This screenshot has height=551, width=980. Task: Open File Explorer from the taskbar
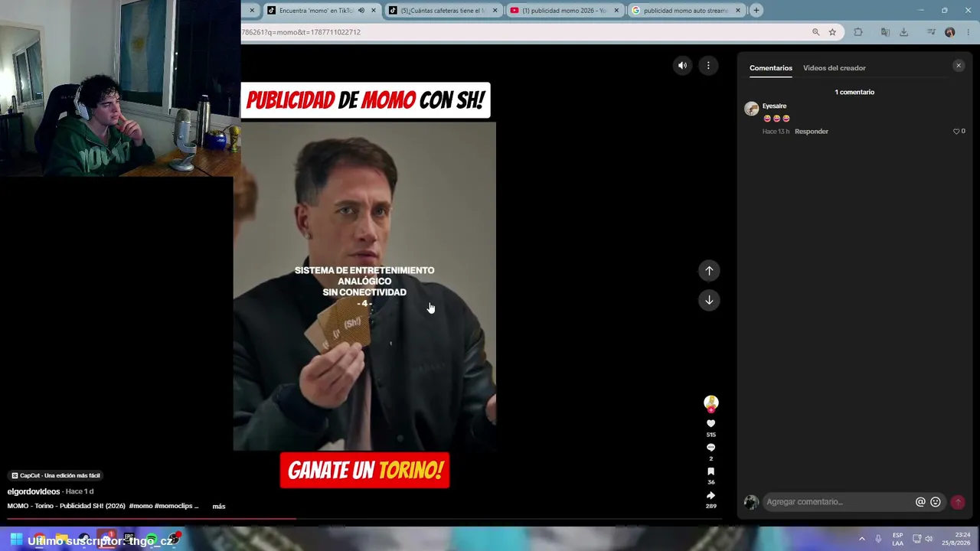(x=62, y=540)
